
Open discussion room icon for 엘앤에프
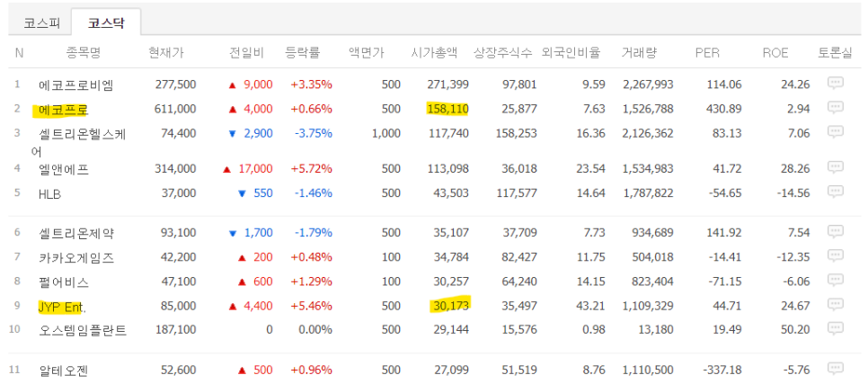[835, 166]
